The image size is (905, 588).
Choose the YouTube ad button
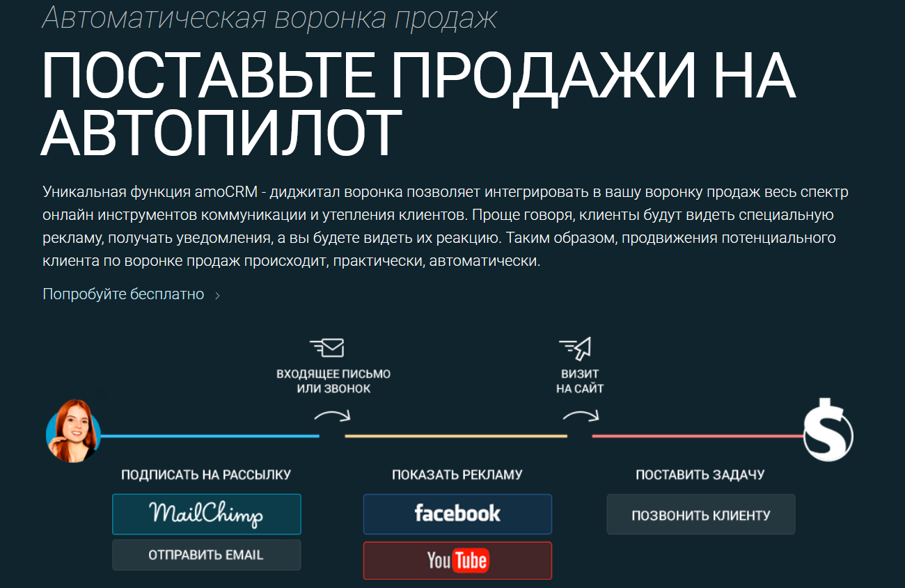click(x=457, y=560)
